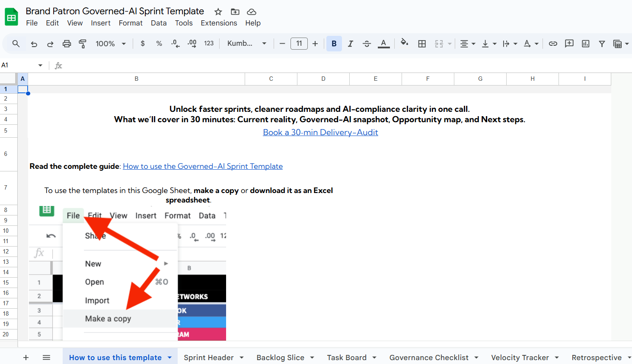
Task: Toggle bold formatting
Action: click(x=334, y=44)
